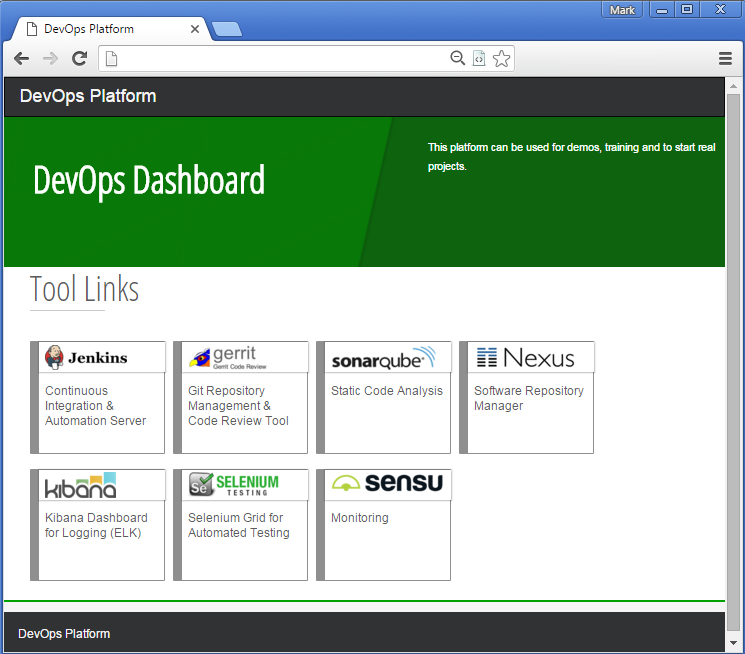Click the Selenium Testing logo

coord(234,484)
